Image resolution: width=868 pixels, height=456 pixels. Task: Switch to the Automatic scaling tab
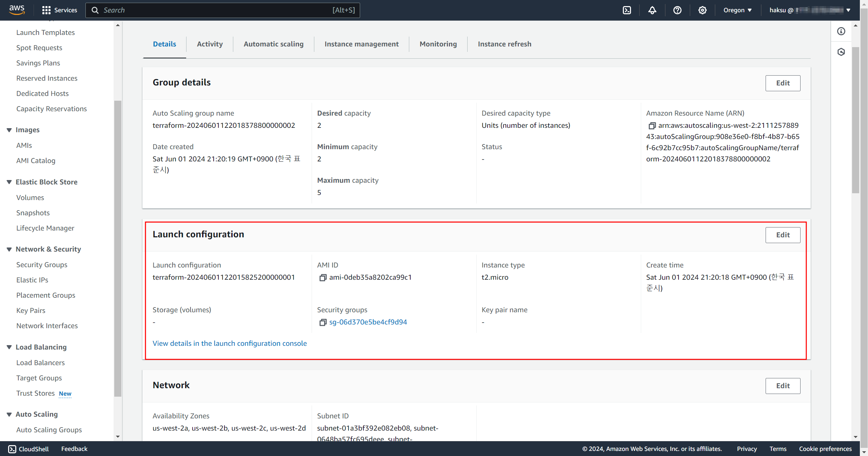273,44
